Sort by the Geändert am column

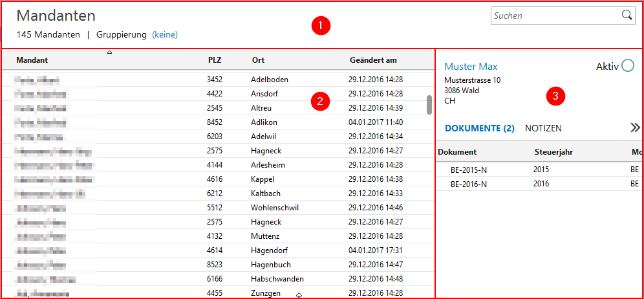tap(373, 60)
